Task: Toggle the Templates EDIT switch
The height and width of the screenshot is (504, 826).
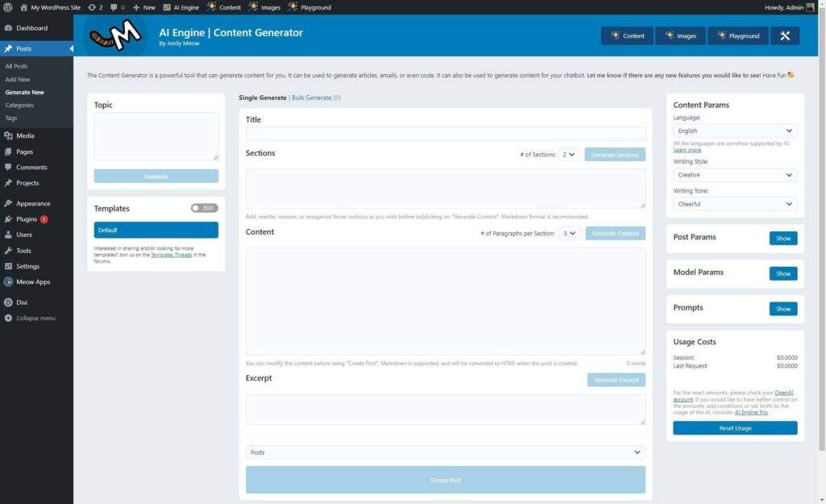Action: click(204, 208)
